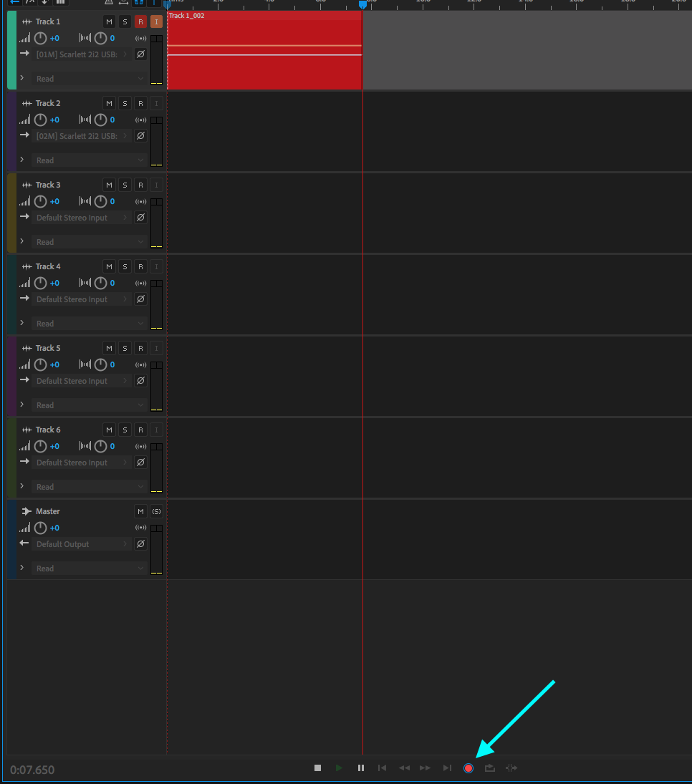692x784 pixels.
Task: Click Track 6 volume value +0
Action: click(x=54, y=447)
